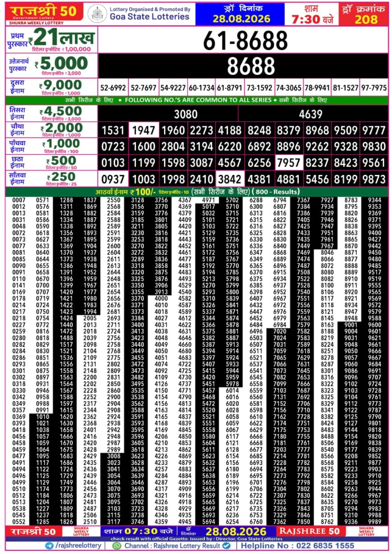The height and width of the screenshot is (554, 392).
Task: Click draw date 28.08.2026 in the header
Action: [x=241, y=19]
